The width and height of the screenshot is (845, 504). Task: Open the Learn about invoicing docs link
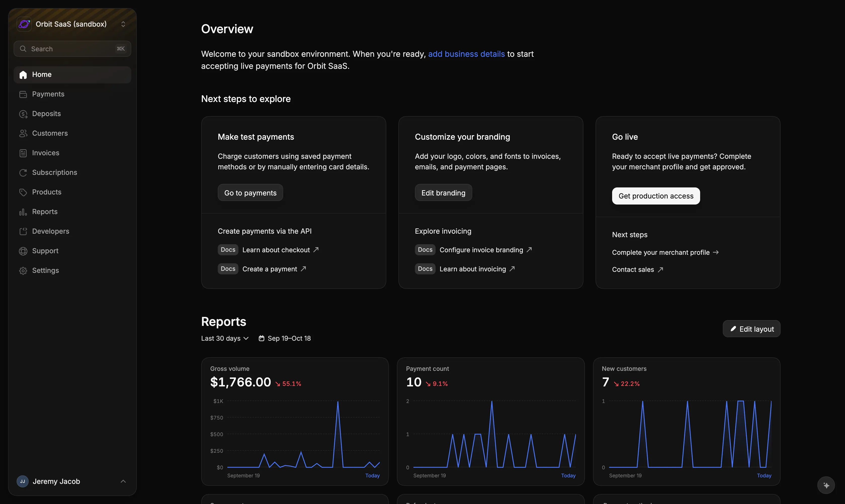pyautogui.click(x=477, y=269)
